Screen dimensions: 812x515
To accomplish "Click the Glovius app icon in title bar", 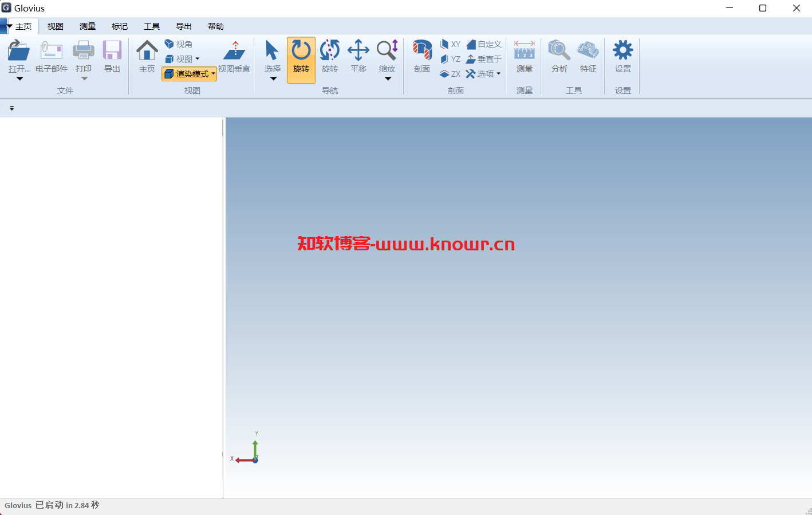I will click(6, 8).
